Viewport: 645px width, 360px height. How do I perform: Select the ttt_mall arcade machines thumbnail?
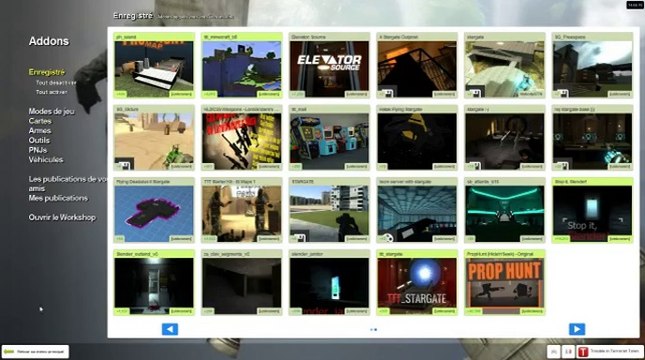pos(329,141)
